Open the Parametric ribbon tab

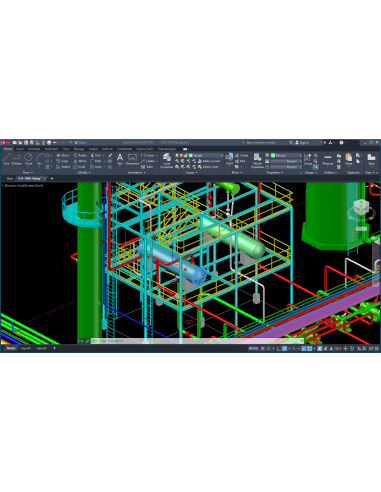pos(51,149)
